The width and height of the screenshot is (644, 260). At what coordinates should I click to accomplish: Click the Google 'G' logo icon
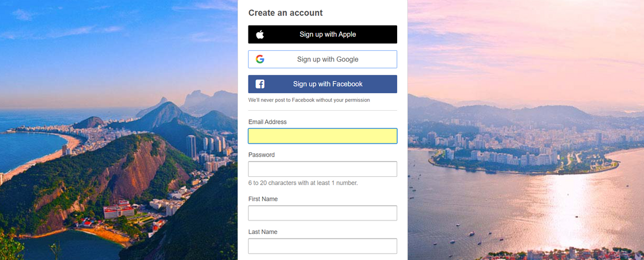(x=260, y=59)
